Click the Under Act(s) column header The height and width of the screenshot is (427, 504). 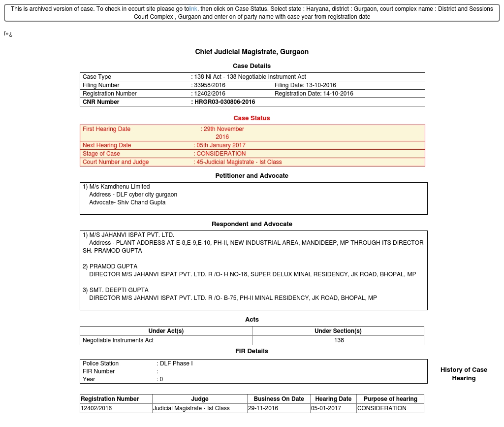click(166, 331)
